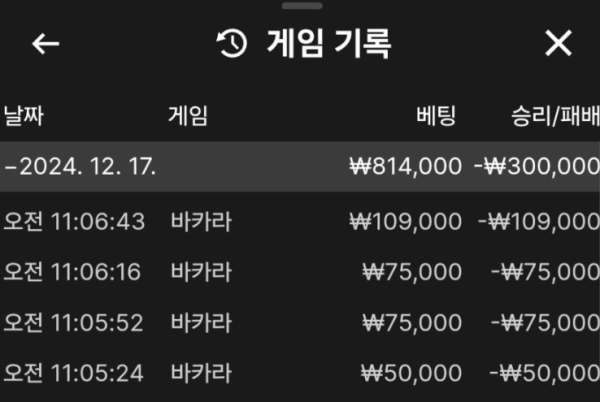The width and height of the screenshot is (600, 402).
Task: Click the ₩109,000 bet amount
Action: coord(406,222)
